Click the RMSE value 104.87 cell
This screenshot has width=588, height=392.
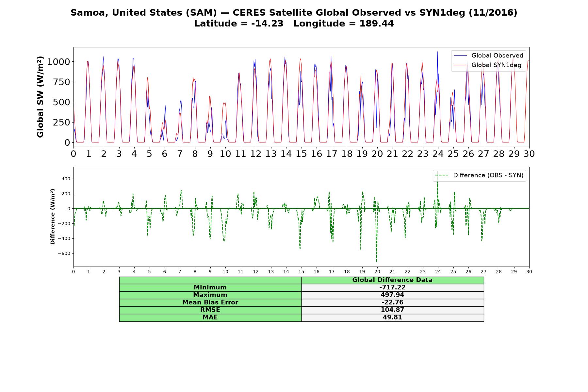[392, 310]
